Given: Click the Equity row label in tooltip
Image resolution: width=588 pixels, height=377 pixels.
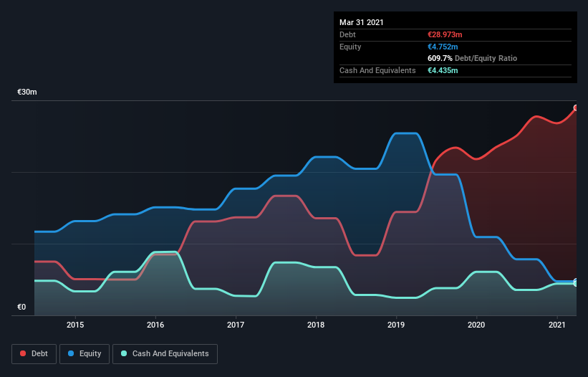Looking at the screenshot, I should coord(350,47).
